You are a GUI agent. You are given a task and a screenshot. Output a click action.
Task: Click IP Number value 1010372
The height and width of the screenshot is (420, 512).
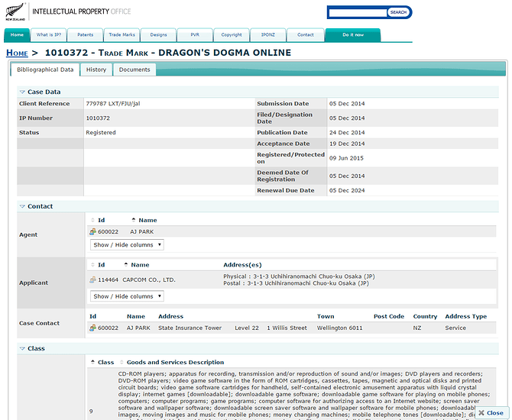coord(98,118)
